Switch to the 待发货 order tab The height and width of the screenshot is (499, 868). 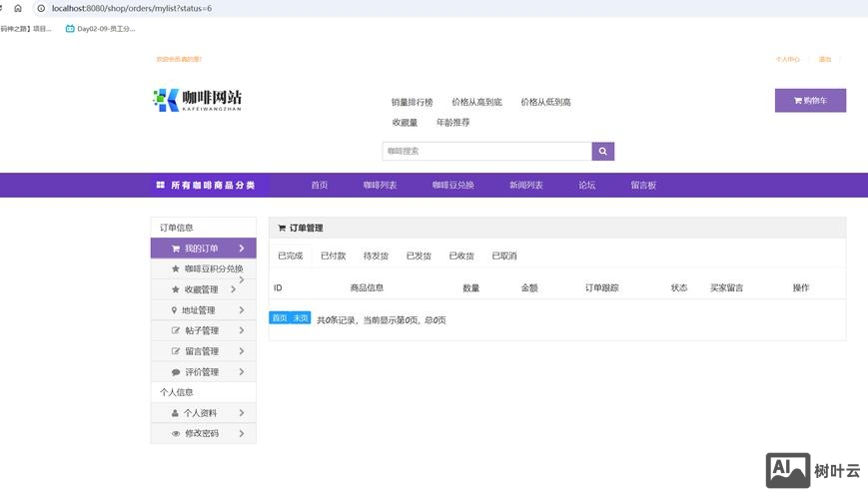click(x=376, y=255)
